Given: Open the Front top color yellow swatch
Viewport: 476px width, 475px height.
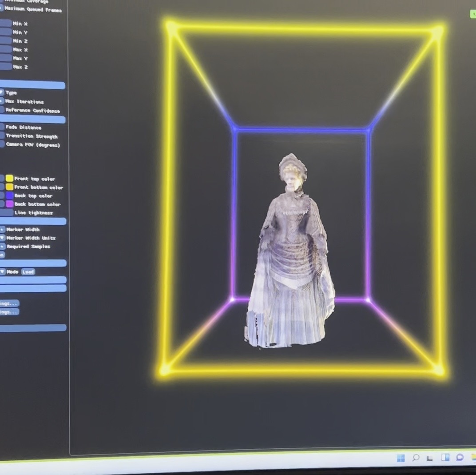Looking at the screenshot, I should tap(9, 178).
